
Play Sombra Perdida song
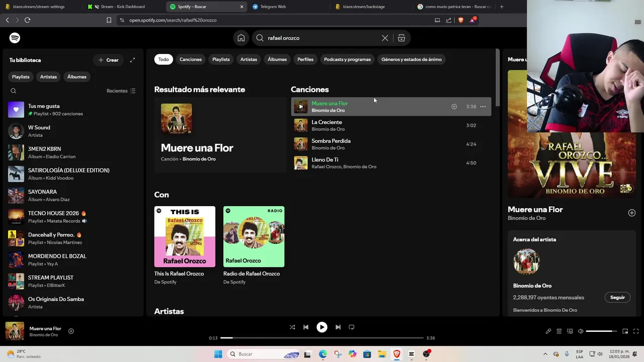pyautogui.click(x=391, y=144)
